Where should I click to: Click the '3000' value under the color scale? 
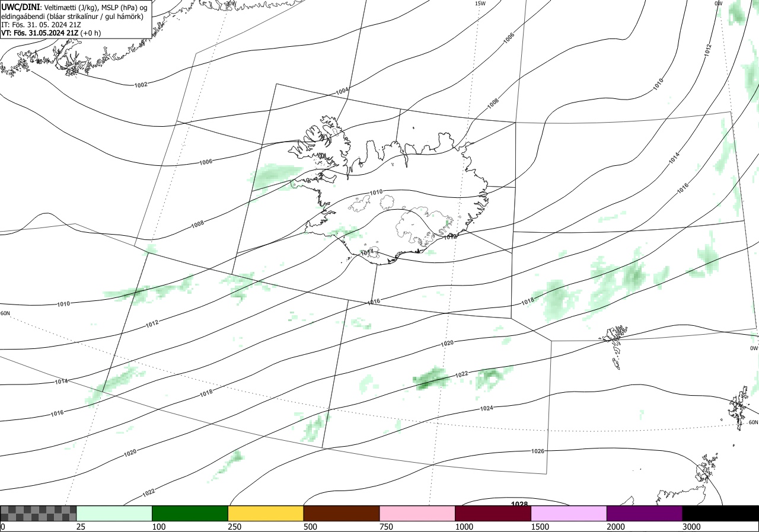coord(691,527)
